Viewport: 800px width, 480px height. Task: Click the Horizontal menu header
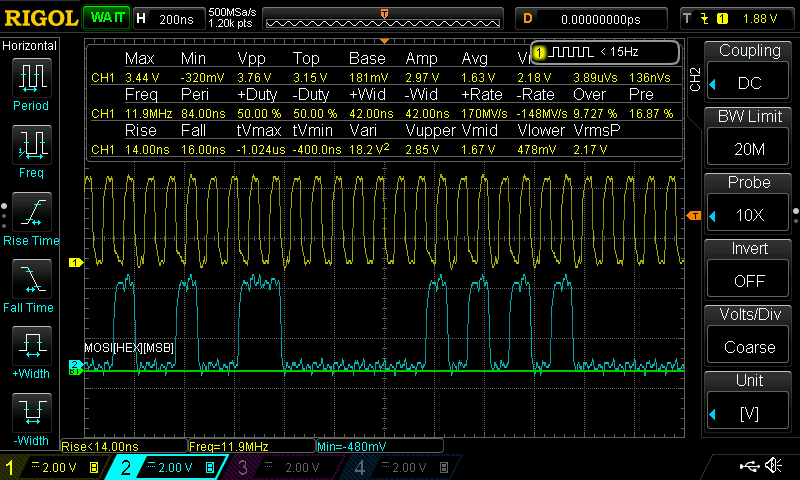click(x=30, y=46)
